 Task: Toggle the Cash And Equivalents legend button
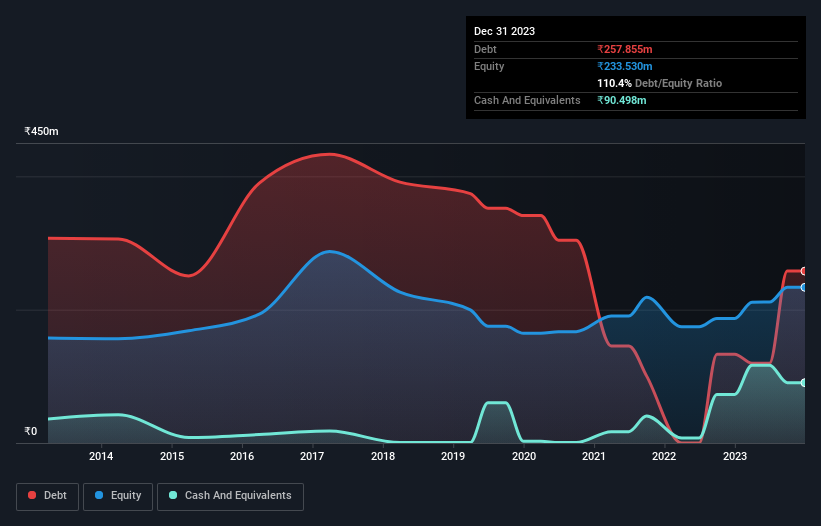tap(230, 496)
